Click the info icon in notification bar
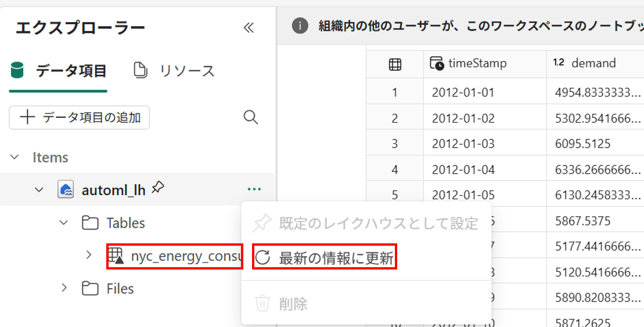 [300, 27]
